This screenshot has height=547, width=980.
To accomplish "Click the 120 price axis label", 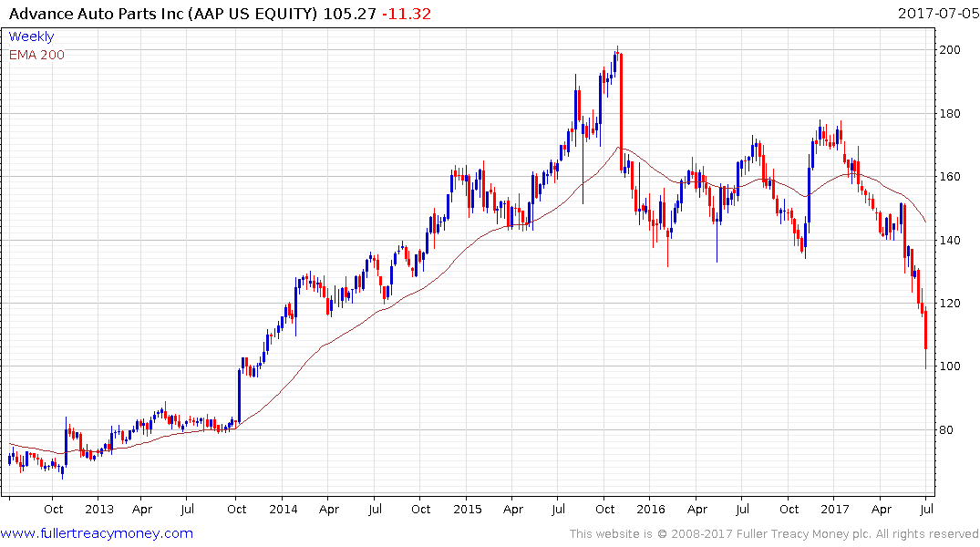I will tap(950, 304).
